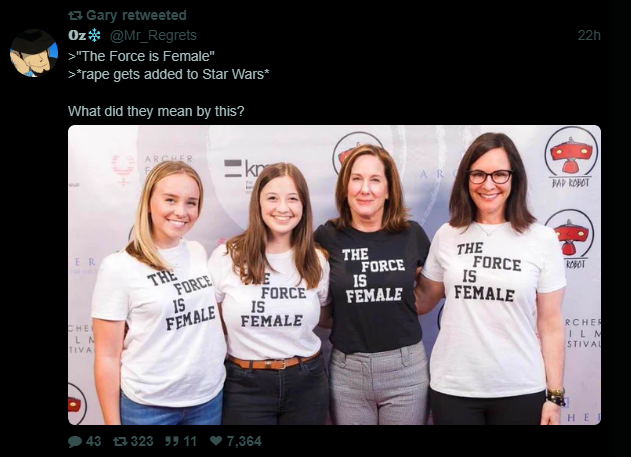Click the tweet text 'What did they mean by this?'
Screen dimensions: 631x457
click(x=156, y=111)
